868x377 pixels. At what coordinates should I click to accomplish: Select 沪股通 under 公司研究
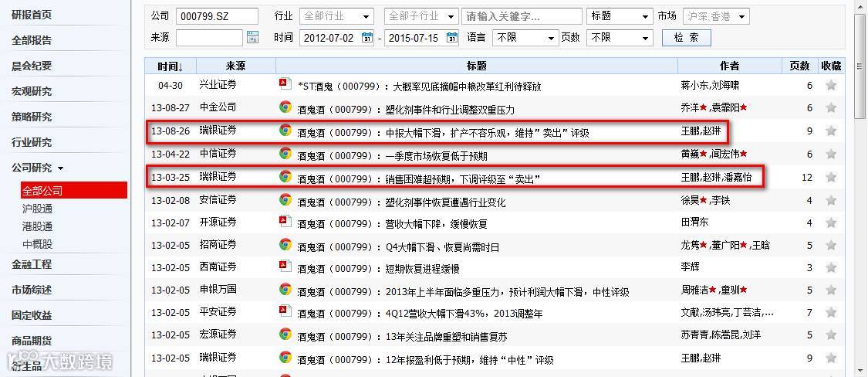click(x=38, y=209)
